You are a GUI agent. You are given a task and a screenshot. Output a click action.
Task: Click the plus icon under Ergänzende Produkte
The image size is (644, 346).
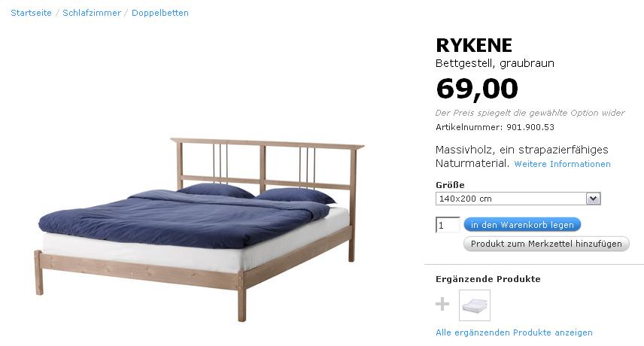(442, 304)
